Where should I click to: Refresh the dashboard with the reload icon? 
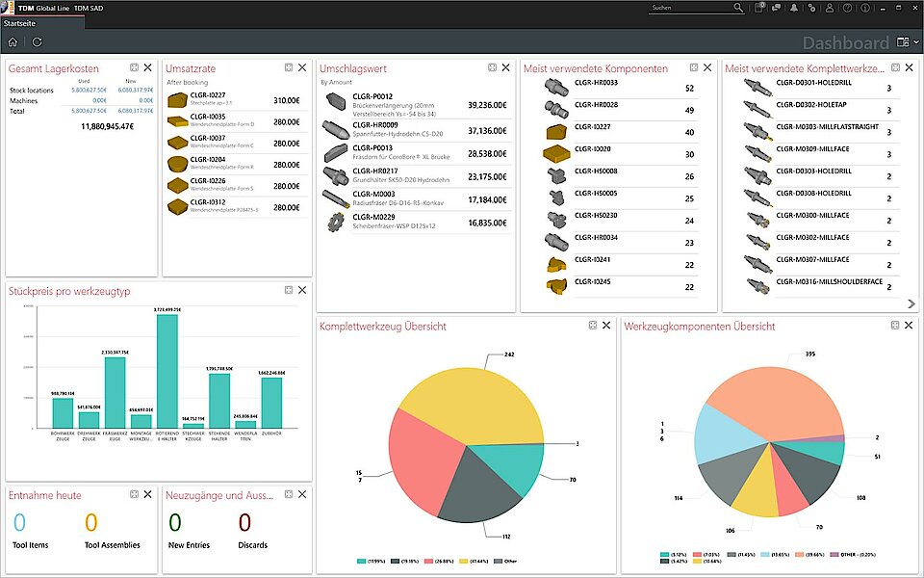(38, 42)
